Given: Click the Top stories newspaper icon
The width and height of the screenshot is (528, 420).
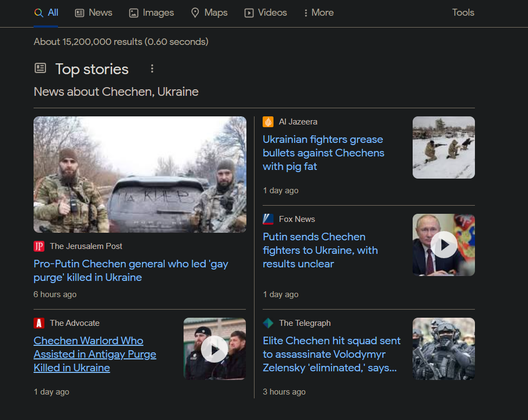Looking at the screenshot, I should tap(41, 68).
